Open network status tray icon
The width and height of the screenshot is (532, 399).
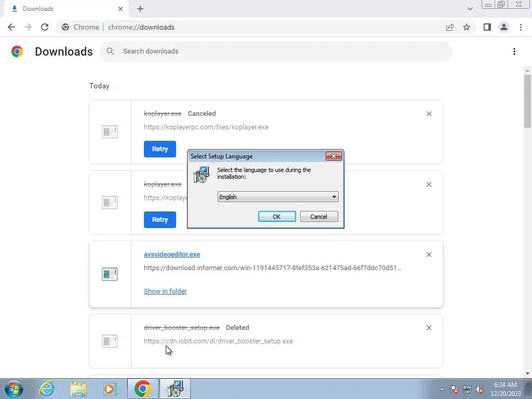[467, 390]
